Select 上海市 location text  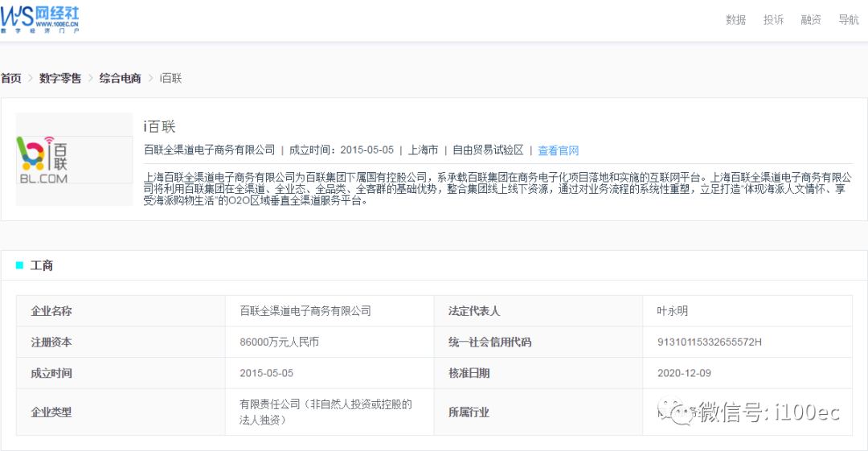[x=423, y=150]
